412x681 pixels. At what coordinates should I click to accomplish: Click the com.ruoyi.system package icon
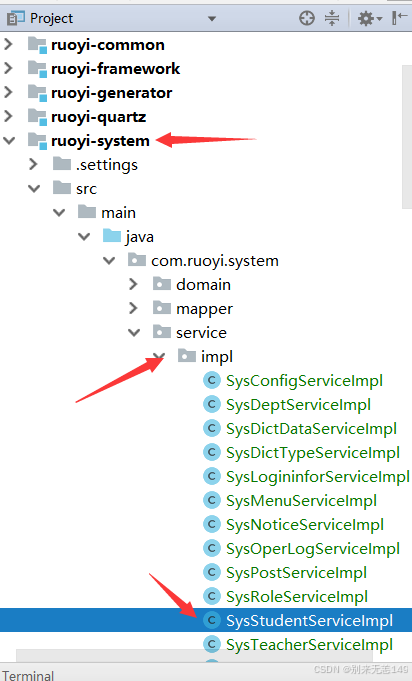pos(137,260)
